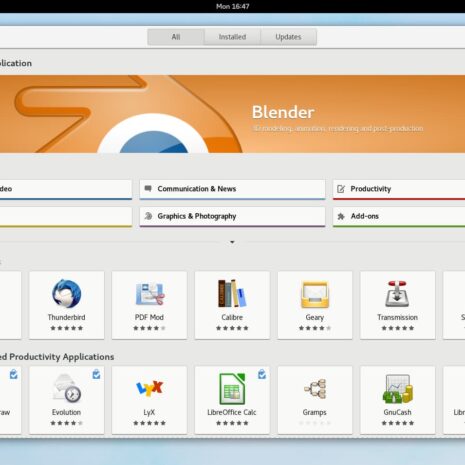Click the PDF Mod star rating
The width and height of the screenshot is (465, 465).
pyautogui.click(x=149, y=328)
